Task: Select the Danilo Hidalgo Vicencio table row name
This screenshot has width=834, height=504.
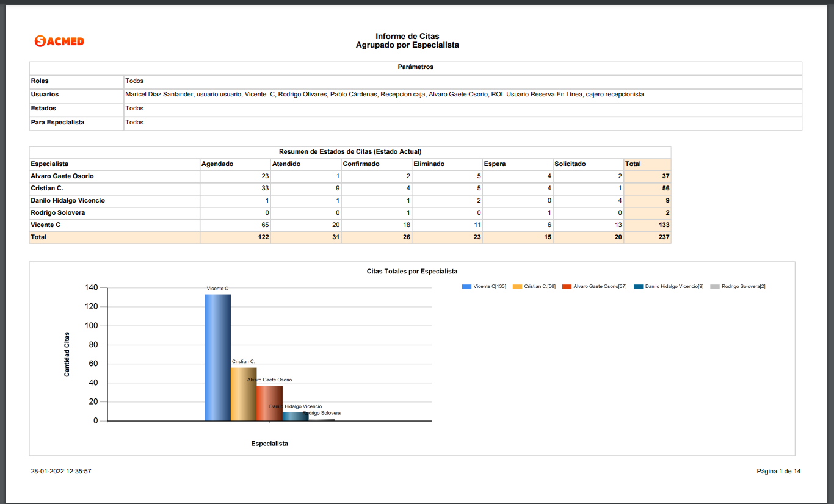Action: click(x=68, y=201)
